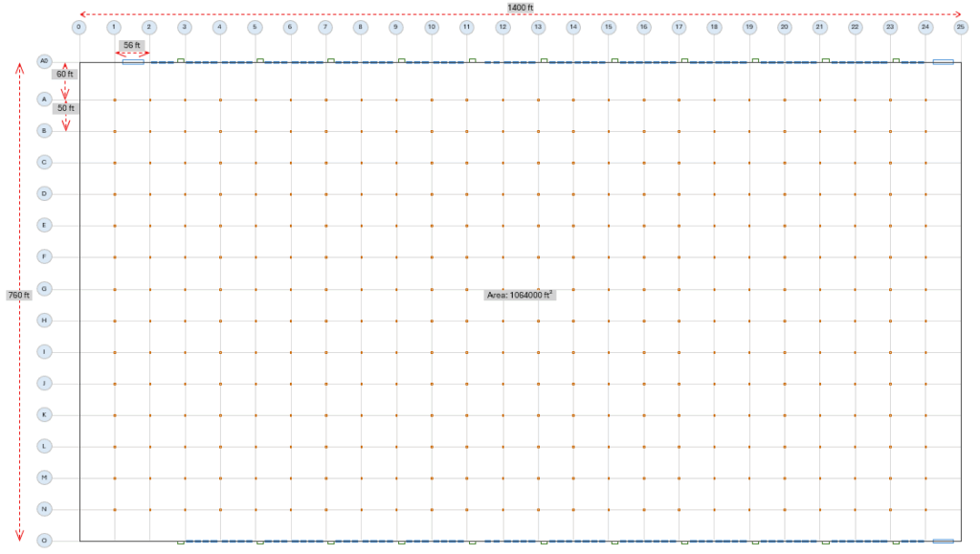Select the Area 1064000 ft² label

point(520,295)
